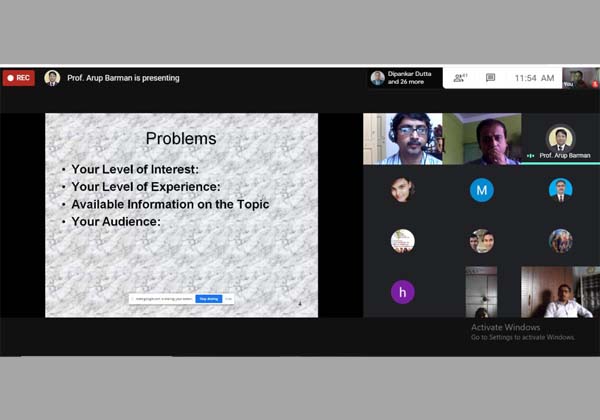The height and width of the screenshot is (420, 600).
Task: Click suited man avatar on blue background
Action: coord(561,190)
